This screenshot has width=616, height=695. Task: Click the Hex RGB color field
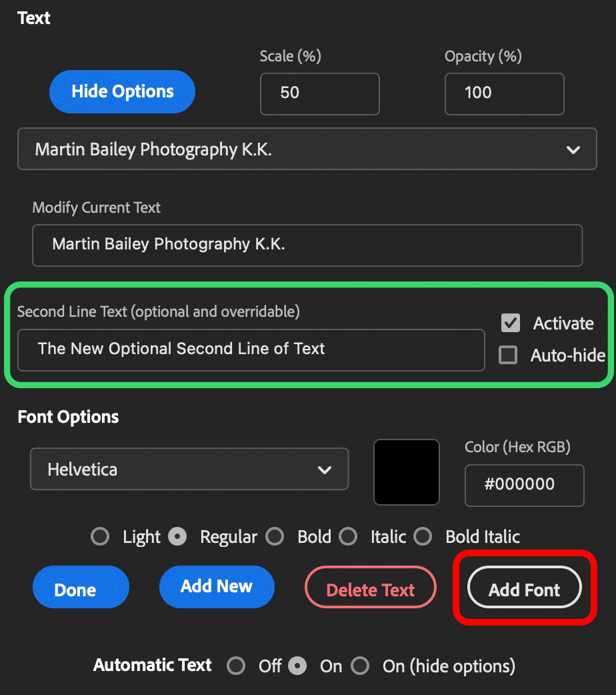click(x=524, y=485)
